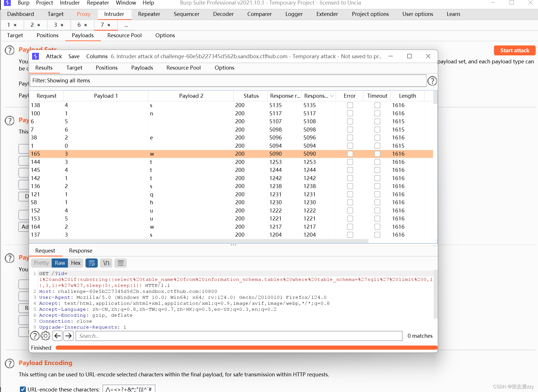
Task: Go to previous search match arrow
Action: [x=57, y=336]
